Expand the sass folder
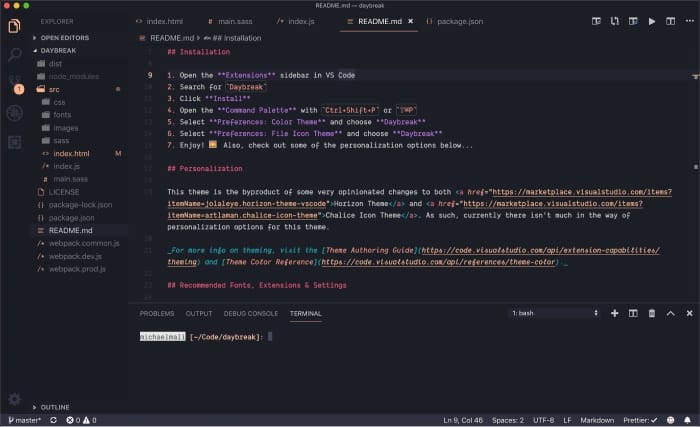700x427 pixels. click(56, 141)
